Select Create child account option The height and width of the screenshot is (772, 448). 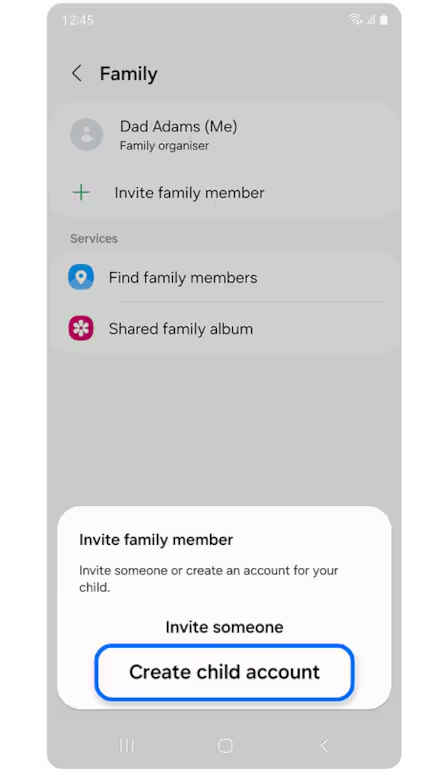(x=224, y=672)
